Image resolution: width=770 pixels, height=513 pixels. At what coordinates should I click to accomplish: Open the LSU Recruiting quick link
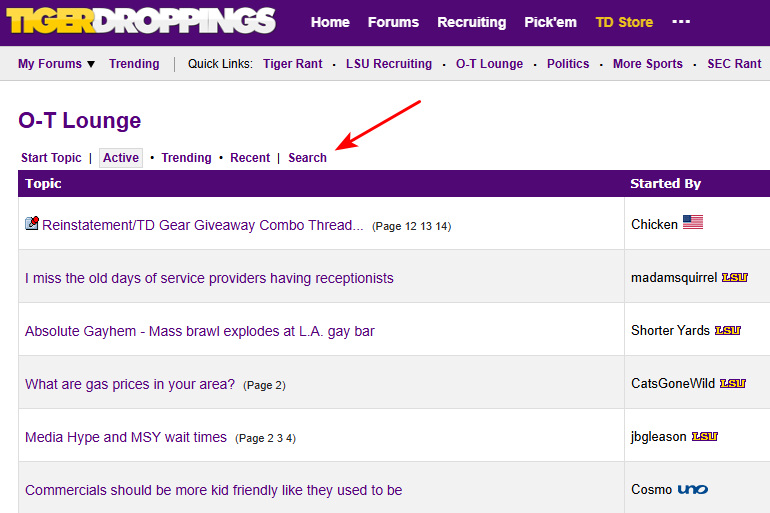(x=389, y=64)
